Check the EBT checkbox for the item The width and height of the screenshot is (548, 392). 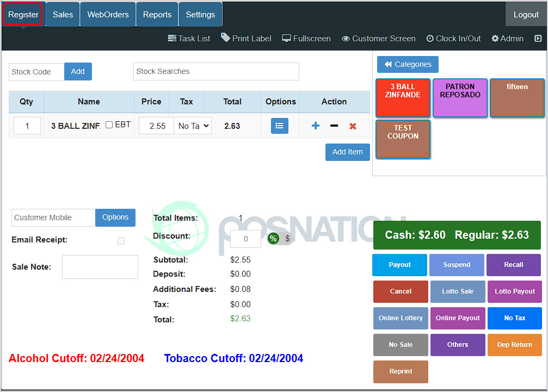109,125
